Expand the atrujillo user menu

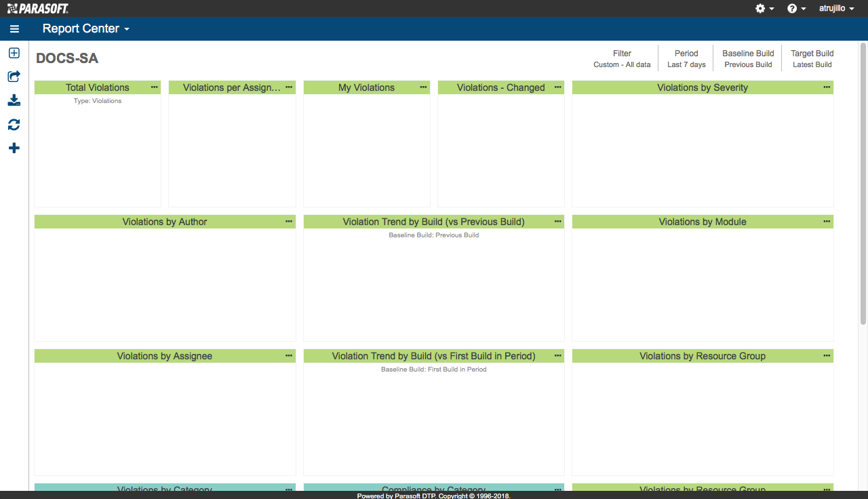(836, 8)
